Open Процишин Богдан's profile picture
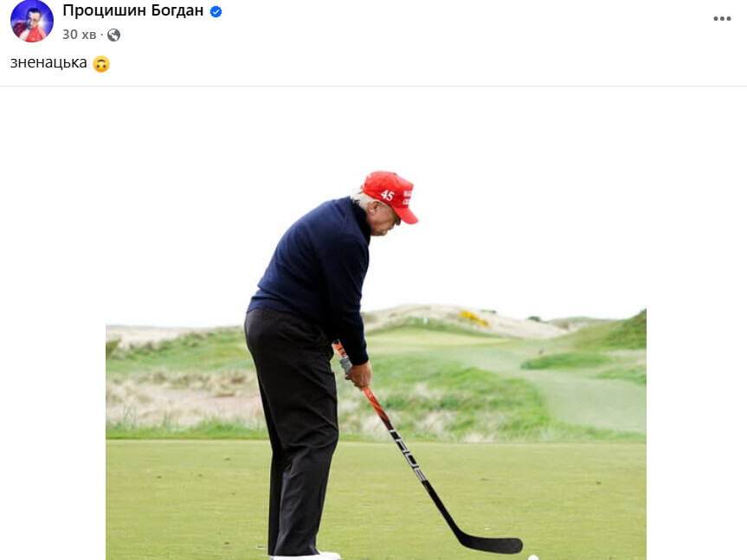 tap(32, 21)
